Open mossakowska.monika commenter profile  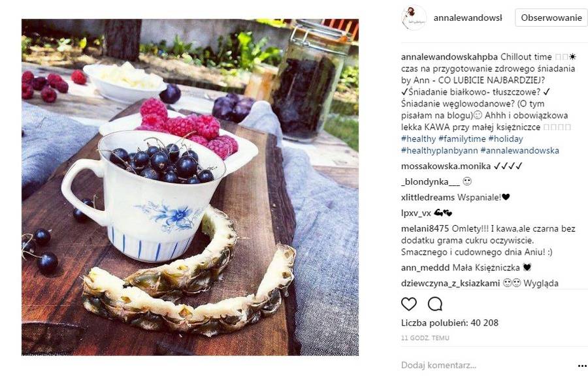coord(446,166)
